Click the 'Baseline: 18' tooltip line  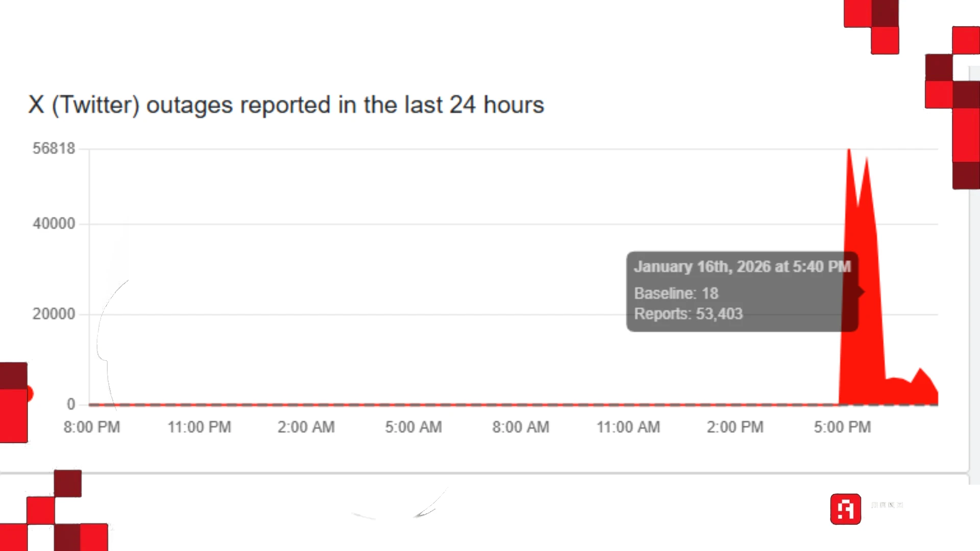coord(676,293)
